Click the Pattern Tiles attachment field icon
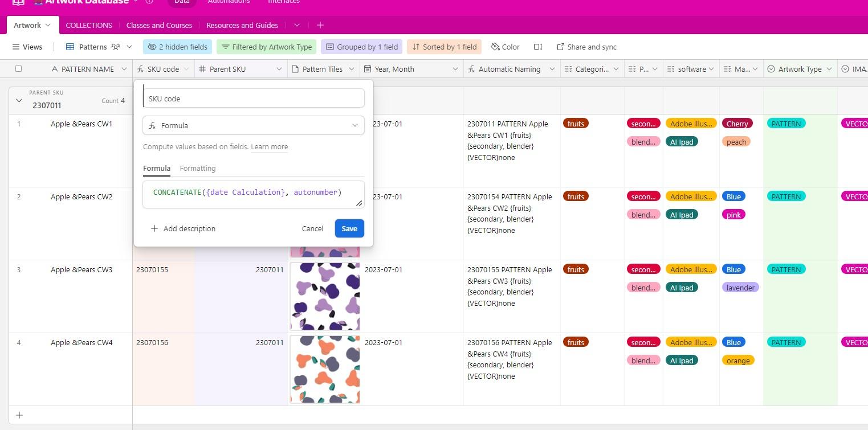The width and height of the screenshot is (868, 430). point(295,69)
